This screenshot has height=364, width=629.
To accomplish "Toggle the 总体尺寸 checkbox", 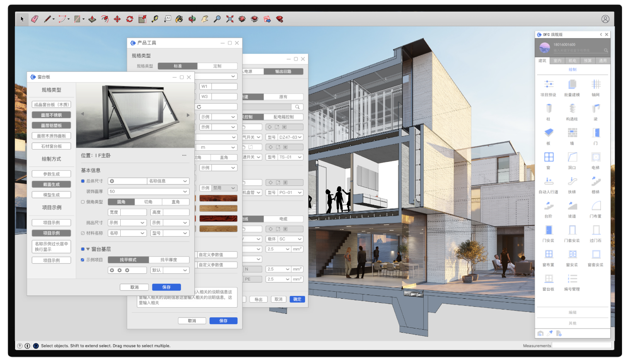I will tap(83, 181).
